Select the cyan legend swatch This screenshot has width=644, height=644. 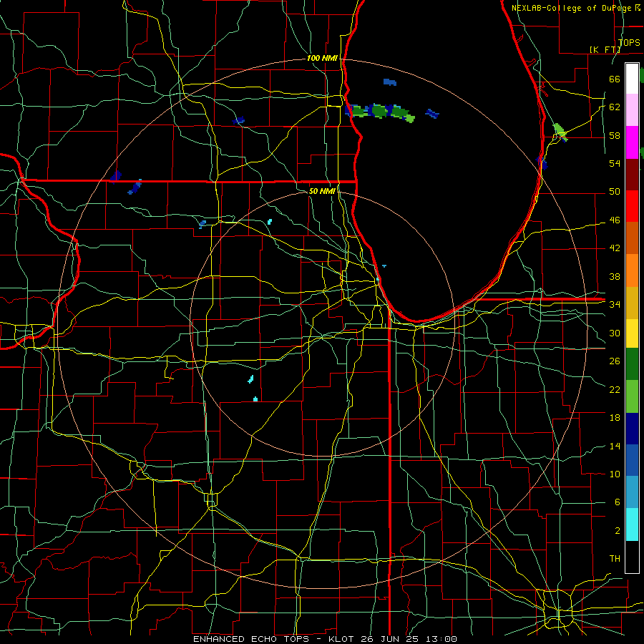tap(632, 525)
